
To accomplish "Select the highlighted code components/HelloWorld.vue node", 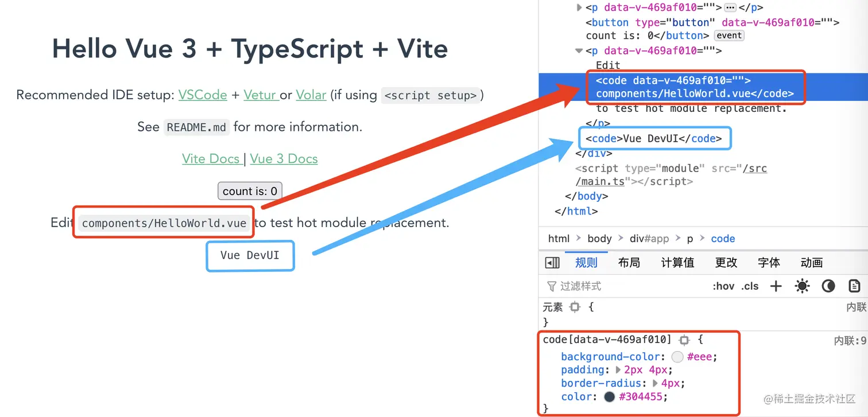I will [695, 87].
